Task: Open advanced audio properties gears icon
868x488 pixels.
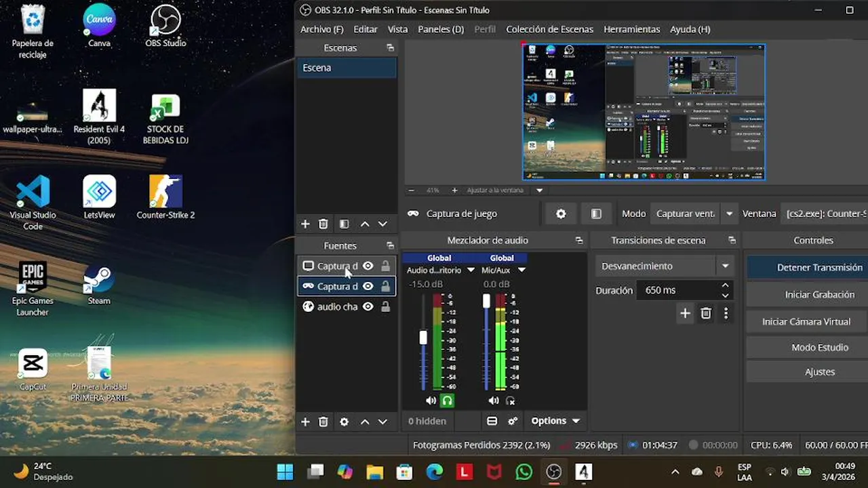Action: 513,421
